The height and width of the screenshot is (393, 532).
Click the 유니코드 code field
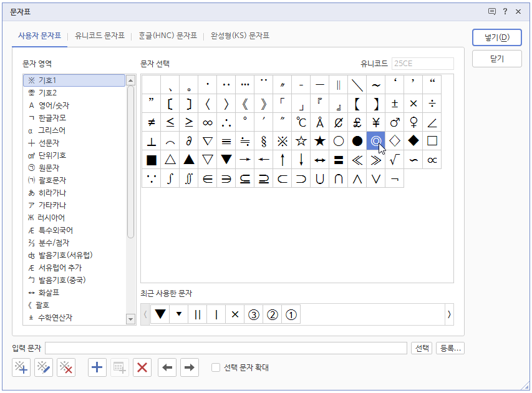click(423, 64)
